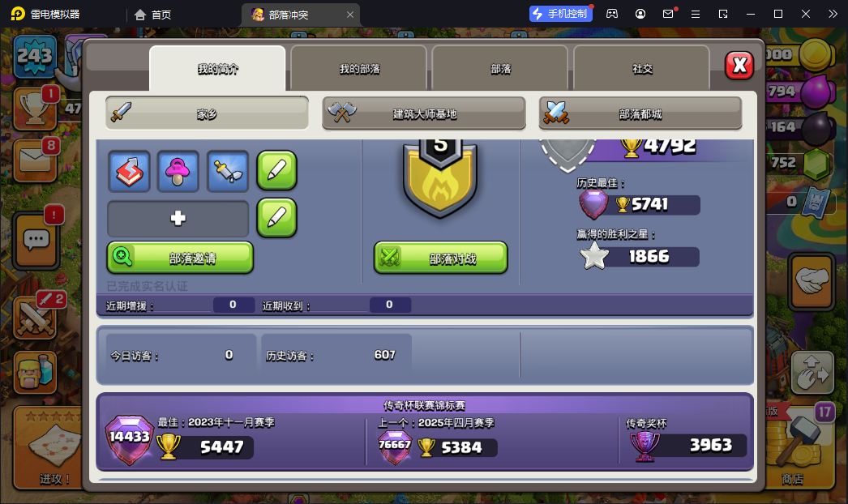Image resolution: width=848 pixels, height=504 pixels.
Task: Click the pink mushroom label icon
Action: point(178,172)
